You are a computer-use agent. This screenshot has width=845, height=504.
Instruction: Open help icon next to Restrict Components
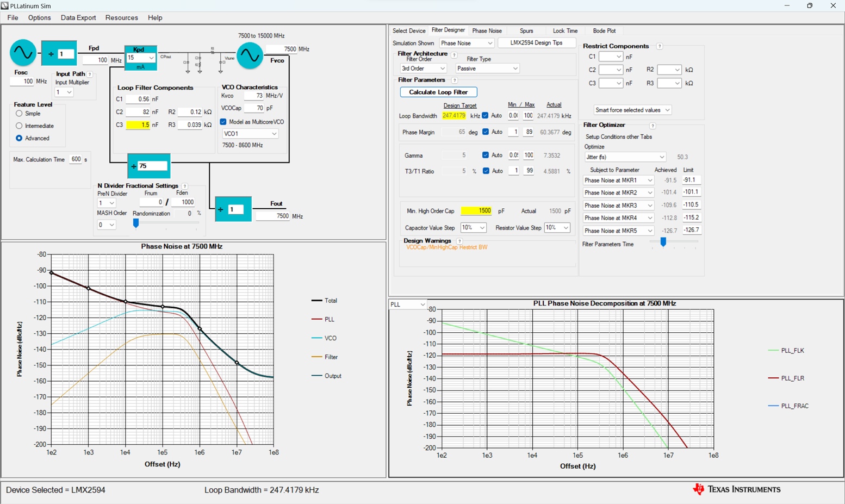660,46
